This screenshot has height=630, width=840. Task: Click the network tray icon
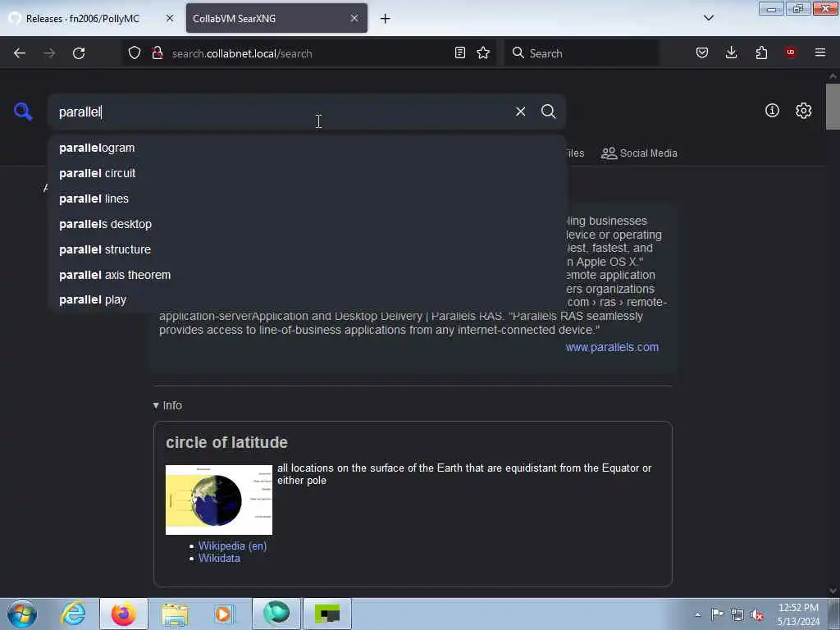point(737,615)
